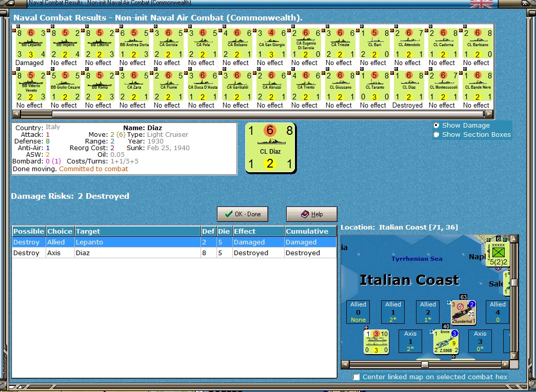Sort table by Effect column header
The height and width of the screenshot is (392, 536).
click(258, 231)
